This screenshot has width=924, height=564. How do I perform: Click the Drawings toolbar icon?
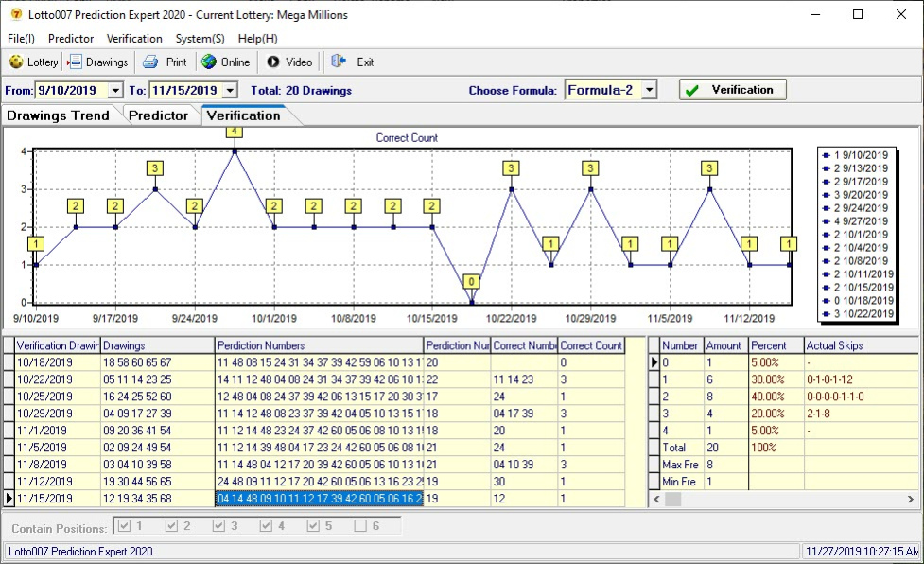tap(75, 62)
